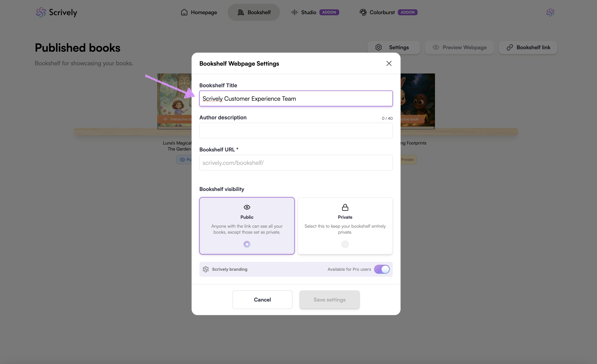Click the lock icon on Private card
This screenshot has width=597, height=364.
point(345,207)
